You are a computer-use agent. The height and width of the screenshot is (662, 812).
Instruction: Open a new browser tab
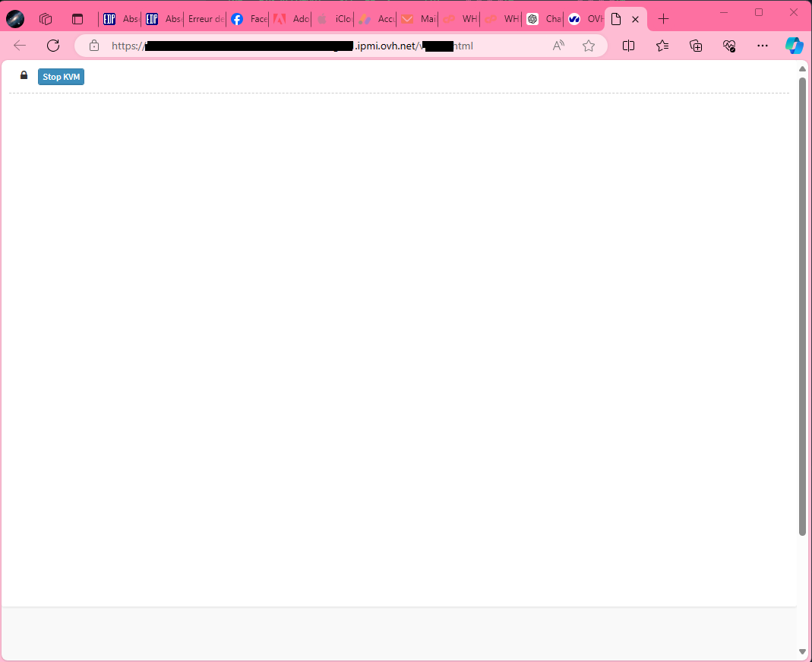click(x=663, y=19)
